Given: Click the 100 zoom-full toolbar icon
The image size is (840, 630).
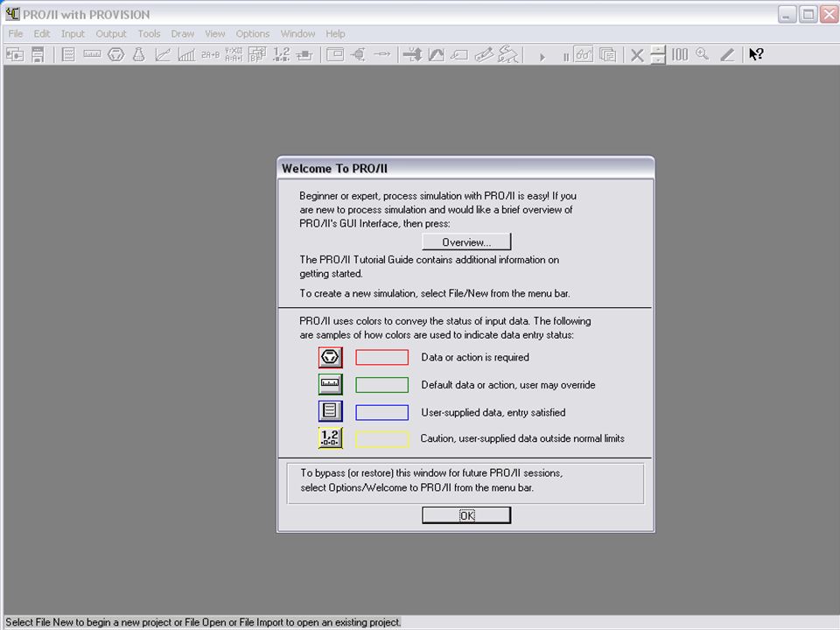Looking at the screenshot, I should click(x=680, y=54).
